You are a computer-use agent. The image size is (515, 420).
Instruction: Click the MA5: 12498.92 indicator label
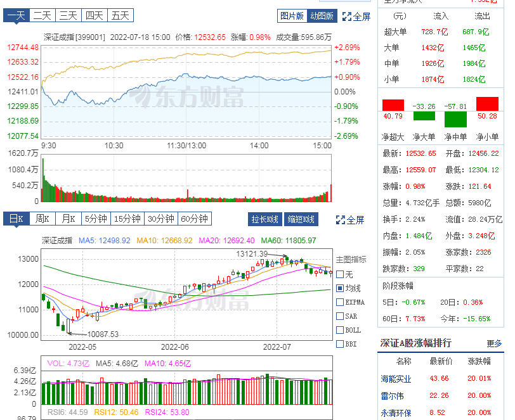point(105,241)
